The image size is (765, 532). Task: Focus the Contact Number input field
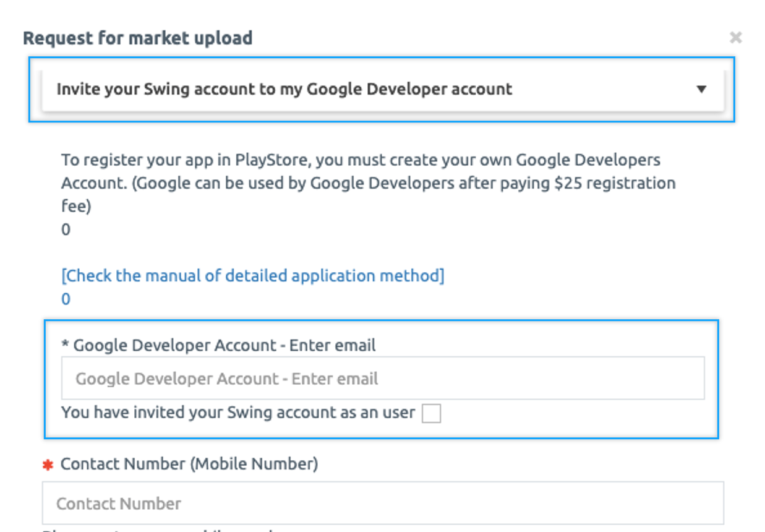point(382,503)
